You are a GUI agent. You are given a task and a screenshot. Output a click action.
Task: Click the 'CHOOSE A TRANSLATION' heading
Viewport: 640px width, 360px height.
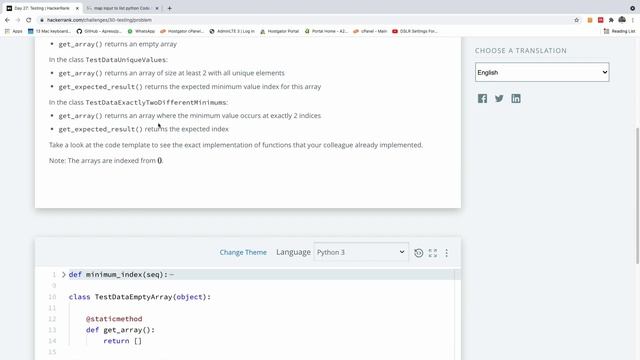[521, 51]
